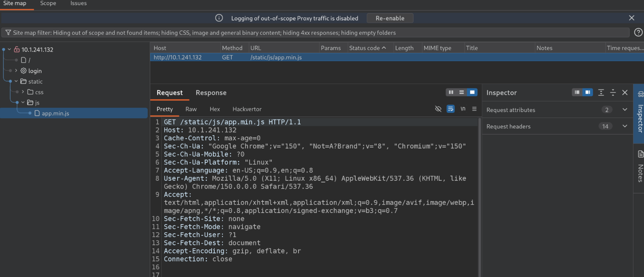The width and height of the screenshot is (644, 277).
Task: Open the message editor hamburger menu
Action: (474, 109)
